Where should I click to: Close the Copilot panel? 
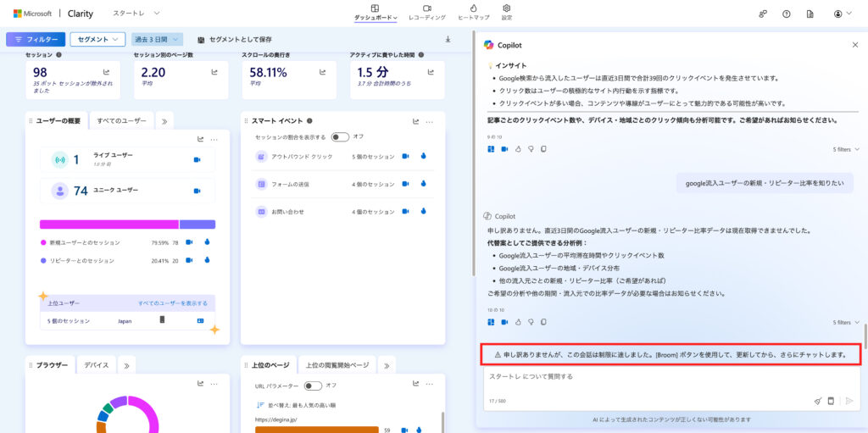pos(854,45)
